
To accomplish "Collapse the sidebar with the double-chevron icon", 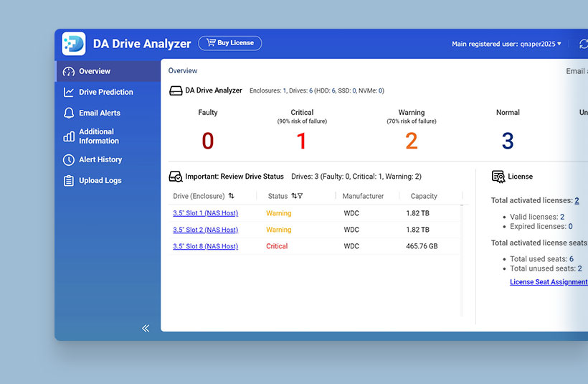I will [x=146, y=328].
